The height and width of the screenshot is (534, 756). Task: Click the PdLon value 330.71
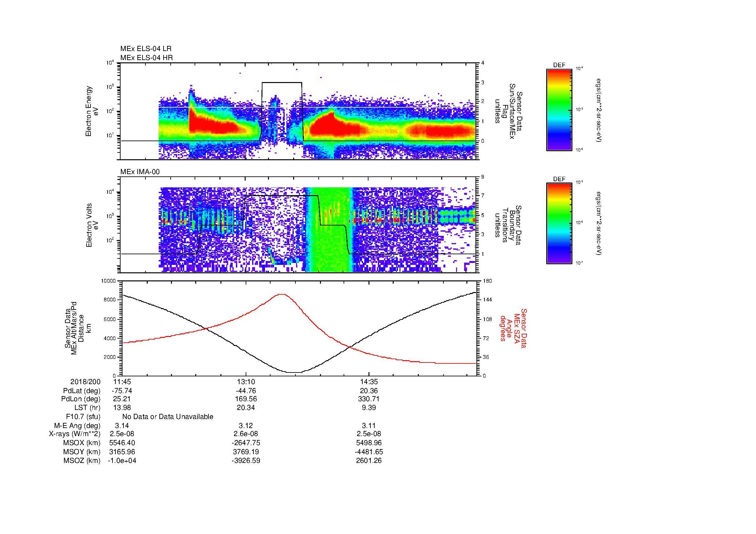tap(369, 399)
